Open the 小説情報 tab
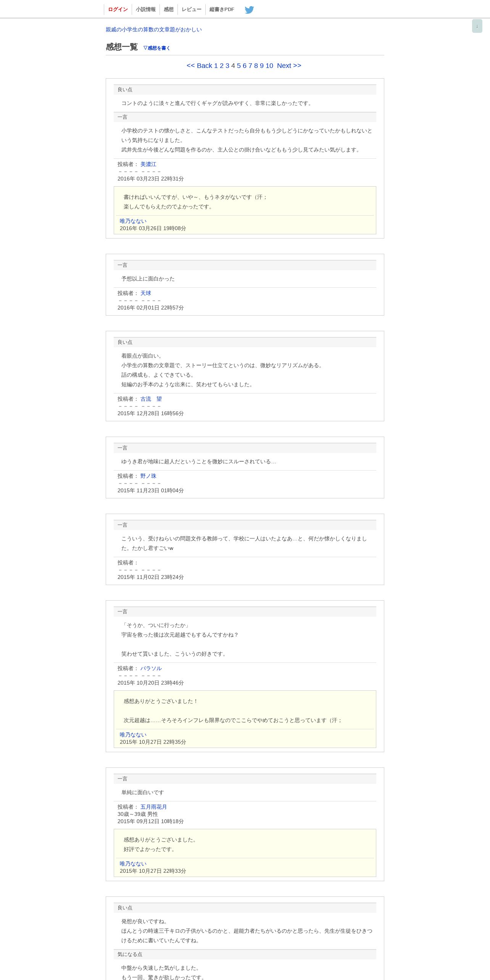The height and width of the screenshot is (980, 490). pos(146,10)
